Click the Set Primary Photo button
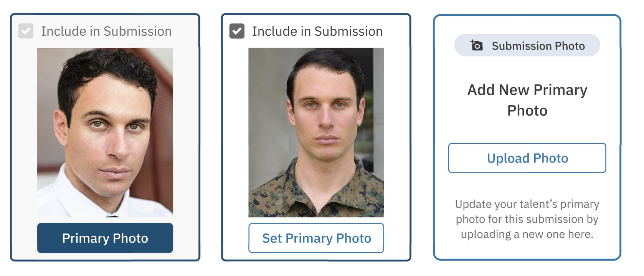644x276 pixels. point(316,238)
